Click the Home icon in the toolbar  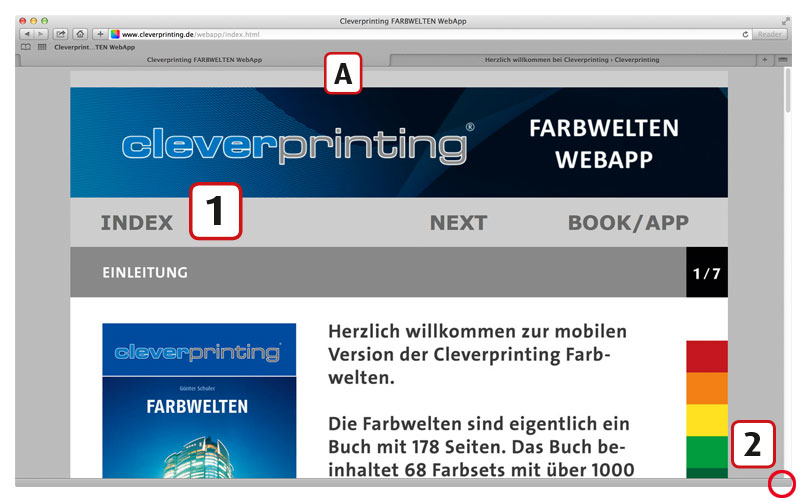(80, 34)
